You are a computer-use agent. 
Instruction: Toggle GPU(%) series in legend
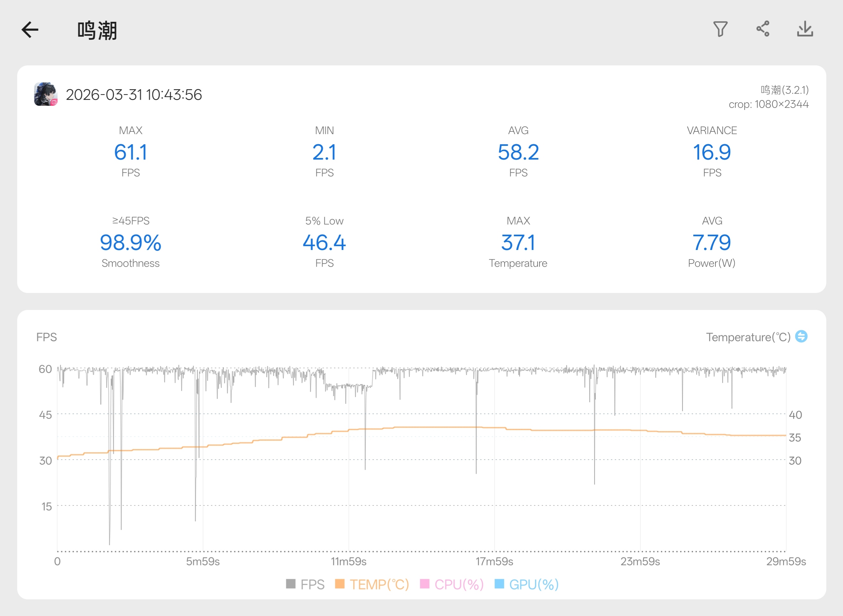click(x=534, y=584)
